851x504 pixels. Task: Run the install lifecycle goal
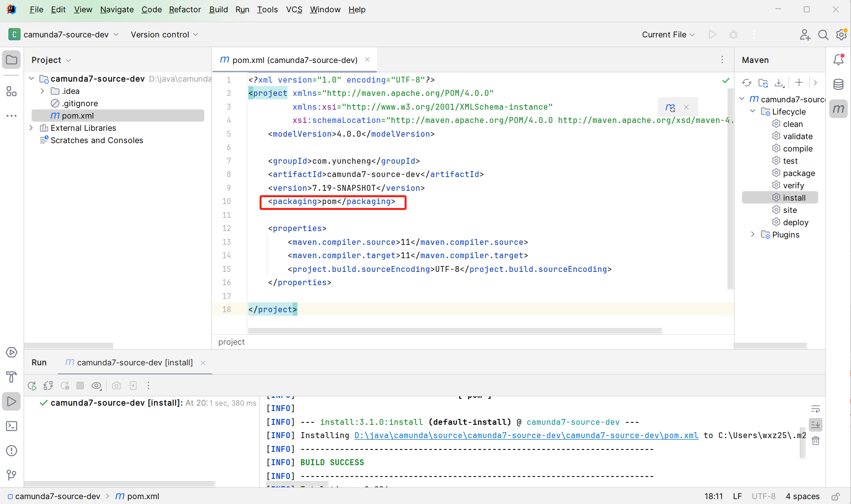[780, 198]
